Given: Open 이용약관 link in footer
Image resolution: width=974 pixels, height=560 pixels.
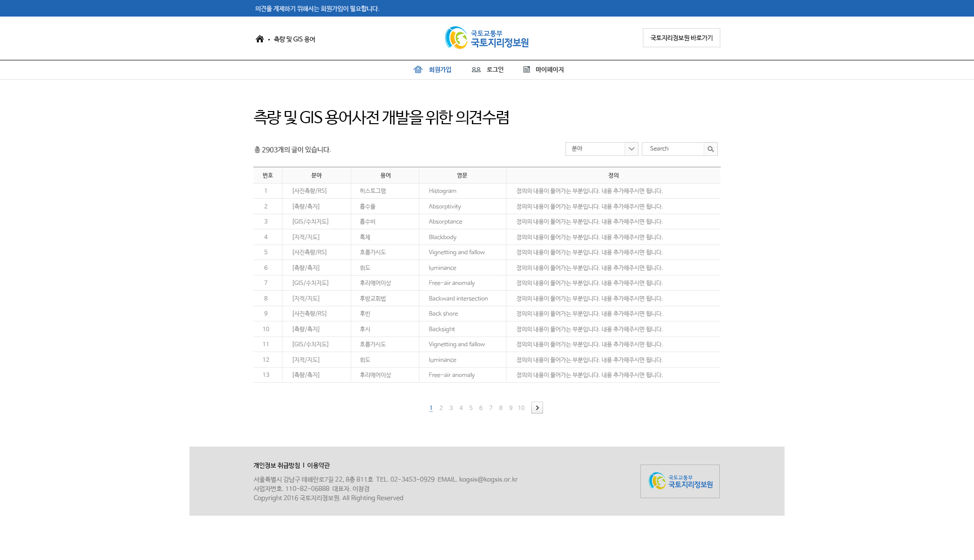Looking at the screenshot, I should pos(318,466).
